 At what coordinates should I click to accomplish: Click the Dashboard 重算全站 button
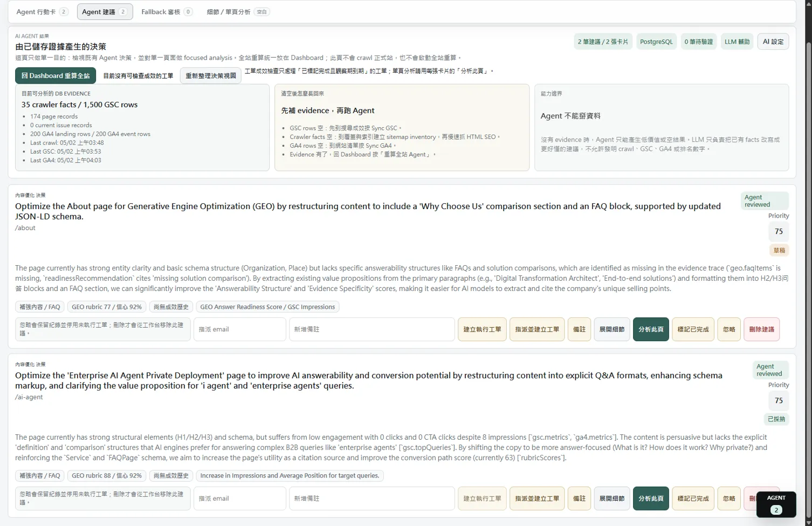coord(56,76)
